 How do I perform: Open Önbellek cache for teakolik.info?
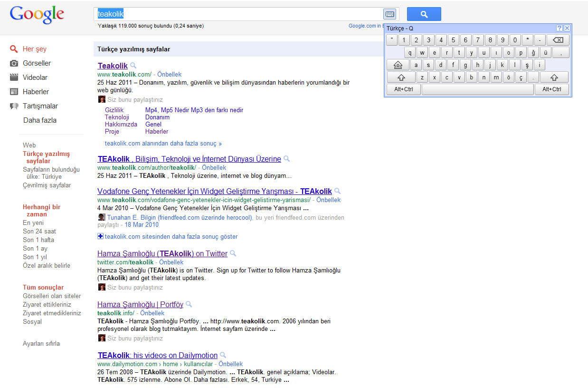point(152,313)
